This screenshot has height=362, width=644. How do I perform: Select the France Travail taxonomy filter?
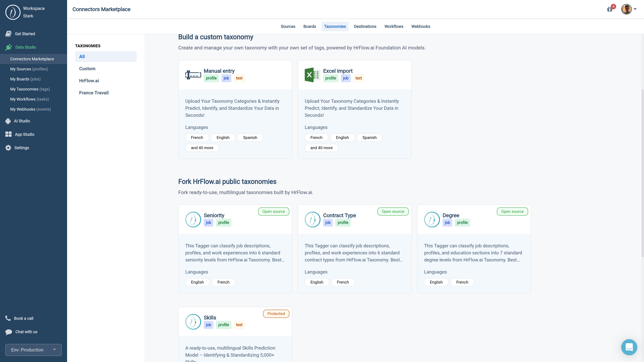(x=94, y=93)
